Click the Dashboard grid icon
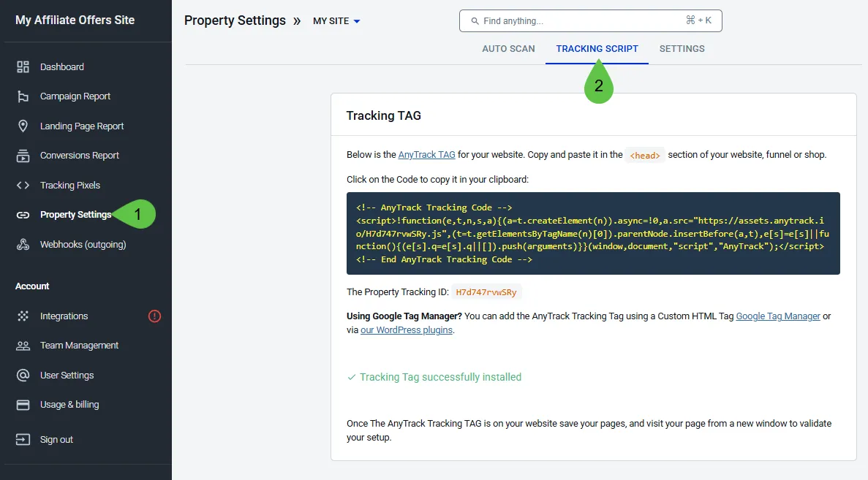This screenshot has height=480, width=868. [x=23, y=67]
